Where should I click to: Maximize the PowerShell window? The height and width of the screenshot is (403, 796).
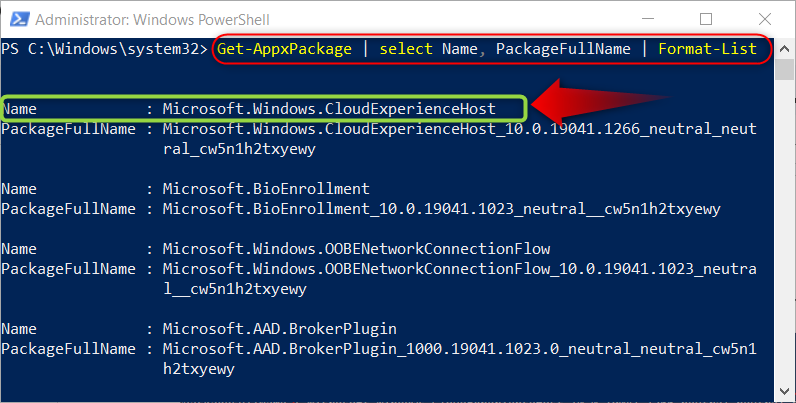pos(706,19)
